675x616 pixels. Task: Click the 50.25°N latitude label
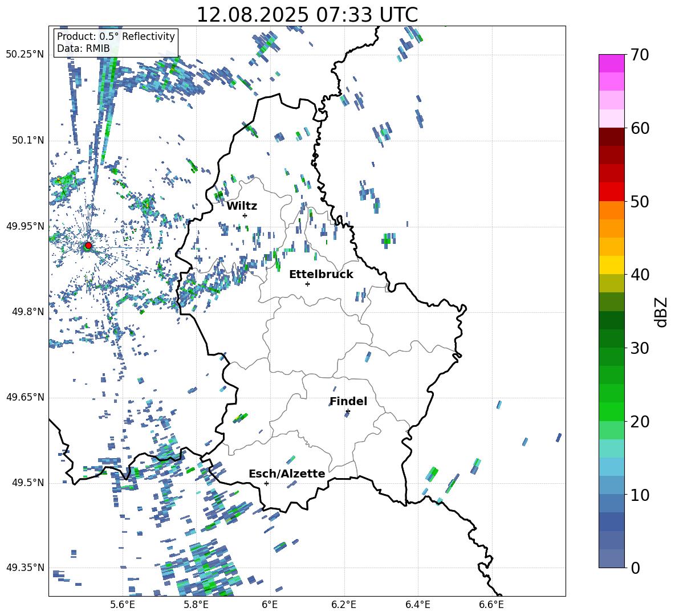click(25, 55)
